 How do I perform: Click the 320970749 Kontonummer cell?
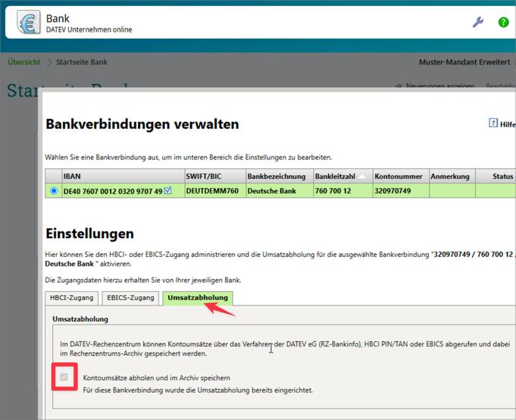coord(401,191)
